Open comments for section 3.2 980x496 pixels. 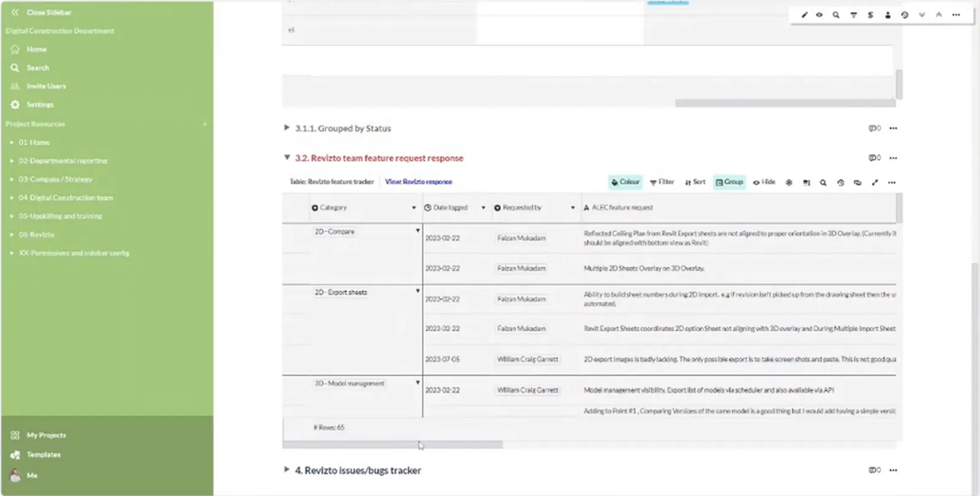tap(875, 158)
